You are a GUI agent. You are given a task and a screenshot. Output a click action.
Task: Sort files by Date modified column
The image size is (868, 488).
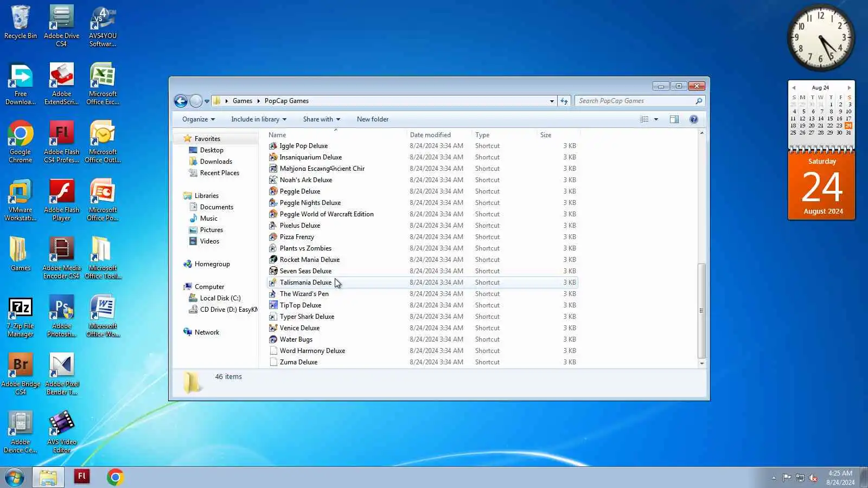[x=439, y=135]
